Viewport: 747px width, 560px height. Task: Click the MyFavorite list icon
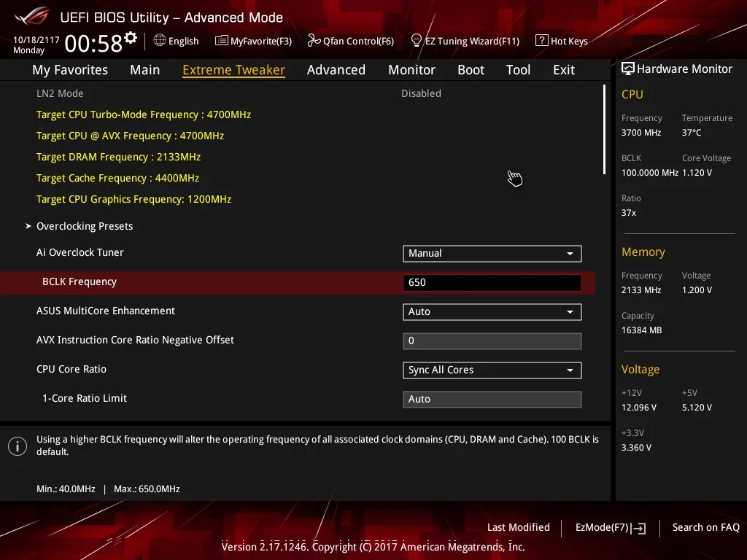click(x=222, y=41)
